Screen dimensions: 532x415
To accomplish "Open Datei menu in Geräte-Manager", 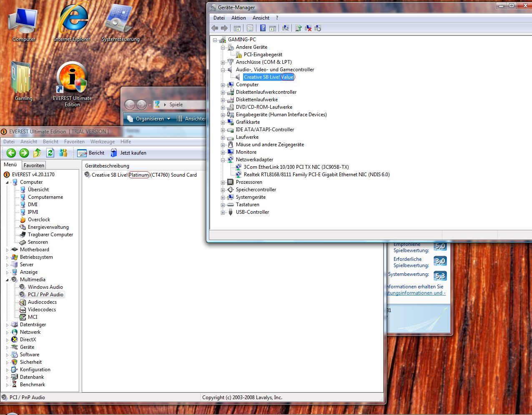I will pos(219,18).
